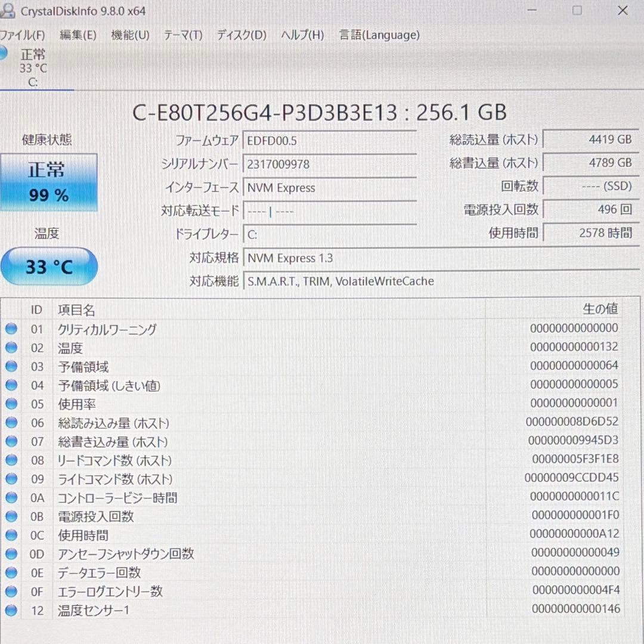
Task: Click the status dot for row 0F エラーログエントリー数
Action: pos(11,591)
